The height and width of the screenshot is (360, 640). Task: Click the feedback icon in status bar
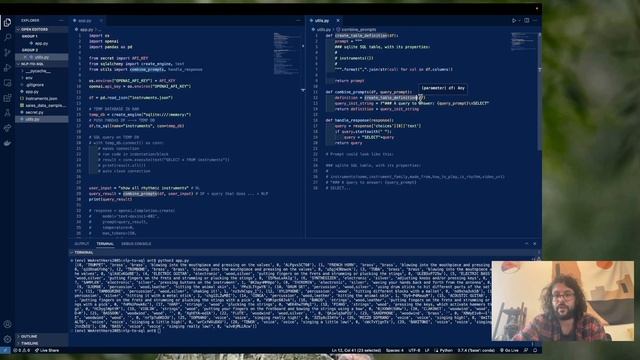[526, 350]
